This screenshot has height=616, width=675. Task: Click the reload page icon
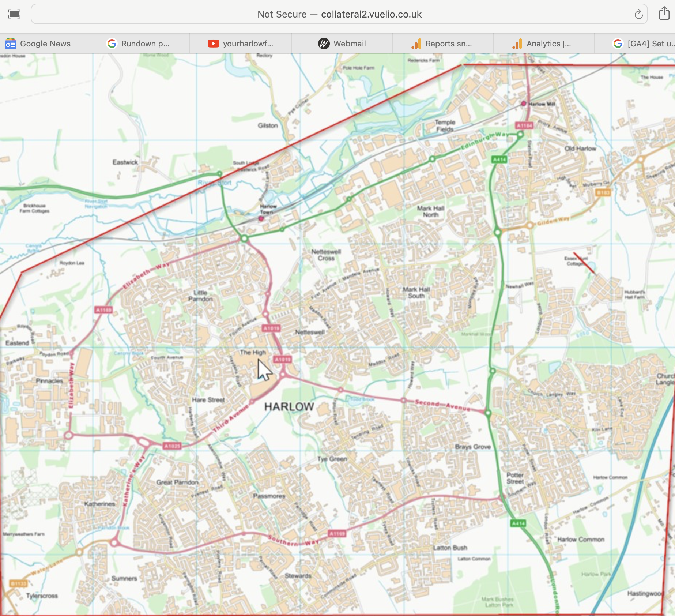pos(638,14)
